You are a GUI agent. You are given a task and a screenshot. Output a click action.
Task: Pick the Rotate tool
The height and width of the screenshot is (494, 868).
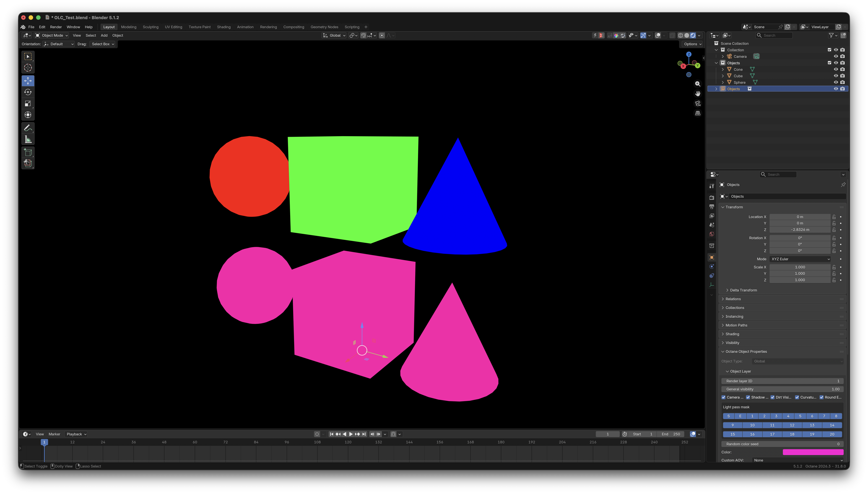pos(28,92)
